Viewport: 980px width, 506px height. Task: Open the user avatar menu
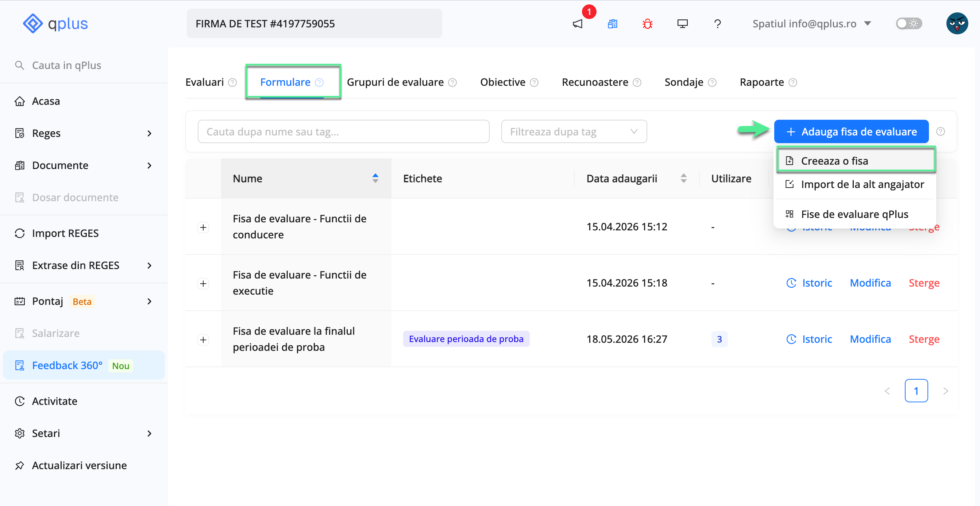(x=957, y=24)
